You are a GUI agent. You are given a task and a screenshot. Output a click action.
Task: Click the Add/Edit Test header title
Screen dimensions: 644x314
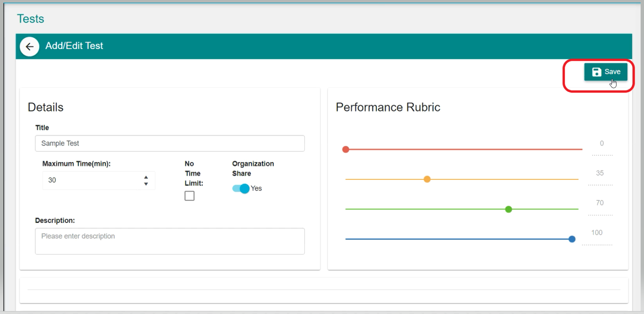point(74,46)
